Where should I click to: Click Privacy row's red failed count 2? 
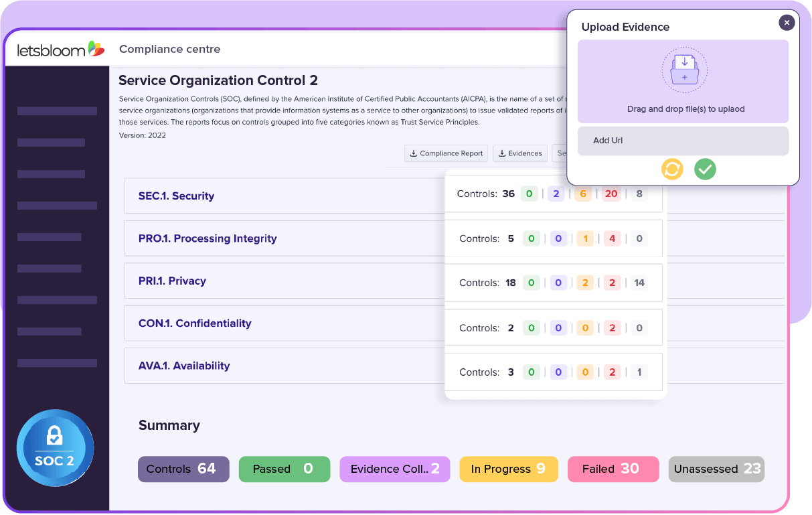click(x=612, y=283)
